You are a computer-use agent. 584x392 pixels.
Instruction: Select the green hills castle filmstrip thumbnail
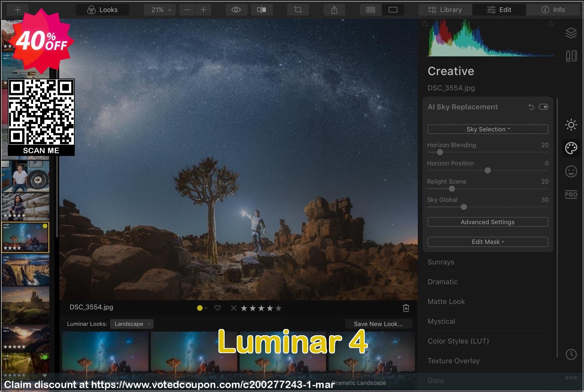25,306
